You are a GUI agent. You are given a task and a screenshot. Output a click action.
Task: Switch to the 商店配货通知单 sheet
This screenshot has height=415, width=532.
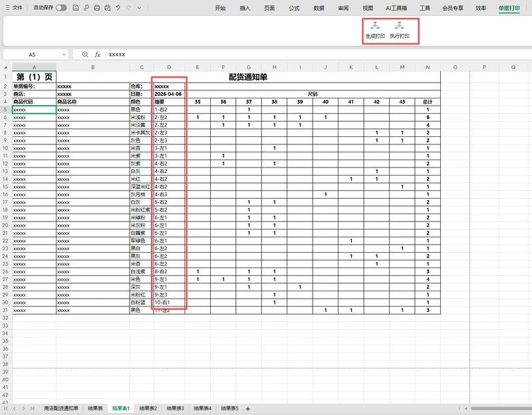point(61,408)
